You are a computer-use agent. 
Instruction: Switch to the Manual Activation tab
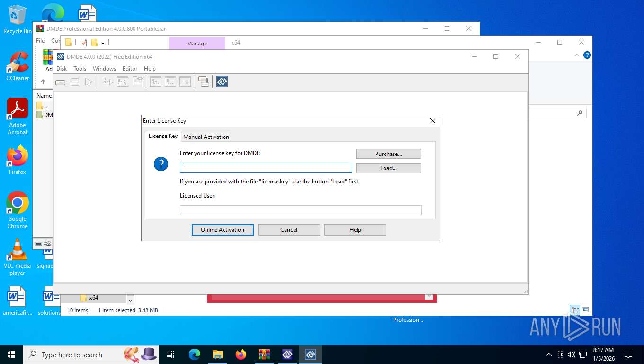206,136
